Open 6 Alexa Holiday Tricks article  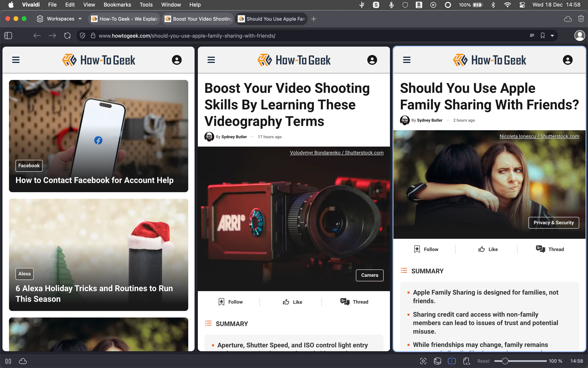[94, 294]
